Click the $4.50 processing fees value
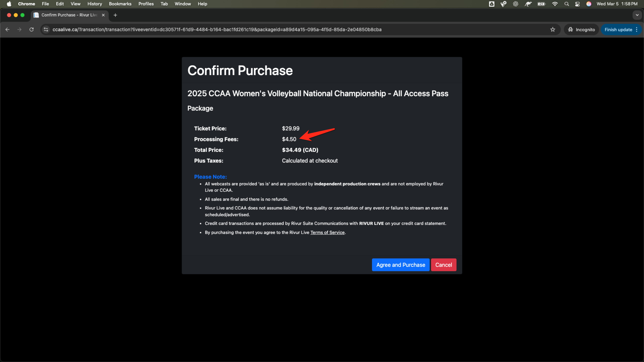644x362 pixels. coord(289,139)
